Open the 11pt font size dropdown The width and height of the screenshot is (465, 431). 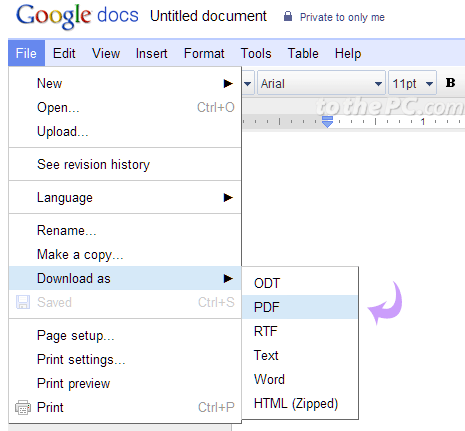[413, 83]
